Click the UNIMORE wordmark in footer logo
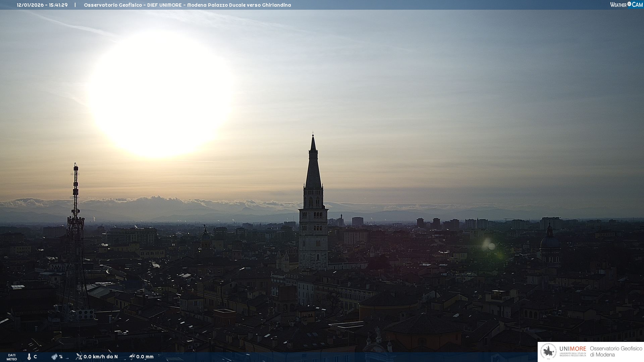 tap(573, 349)
